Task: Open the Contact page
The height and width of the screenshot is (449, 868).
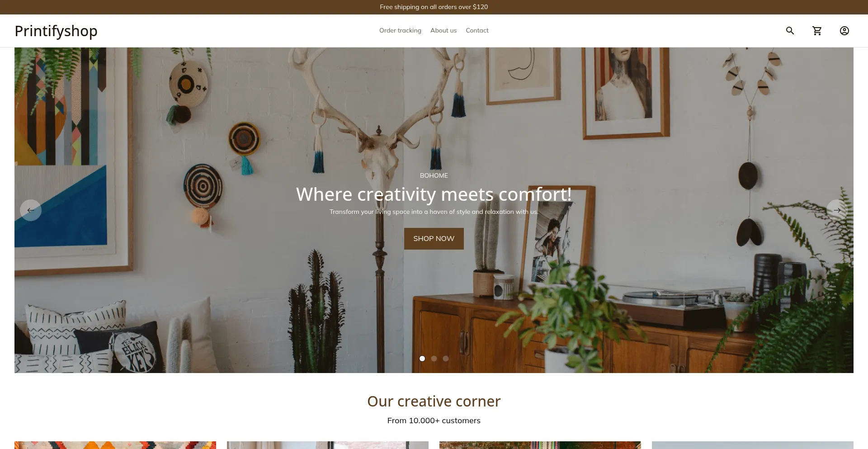Action: (x=477, y=31)
